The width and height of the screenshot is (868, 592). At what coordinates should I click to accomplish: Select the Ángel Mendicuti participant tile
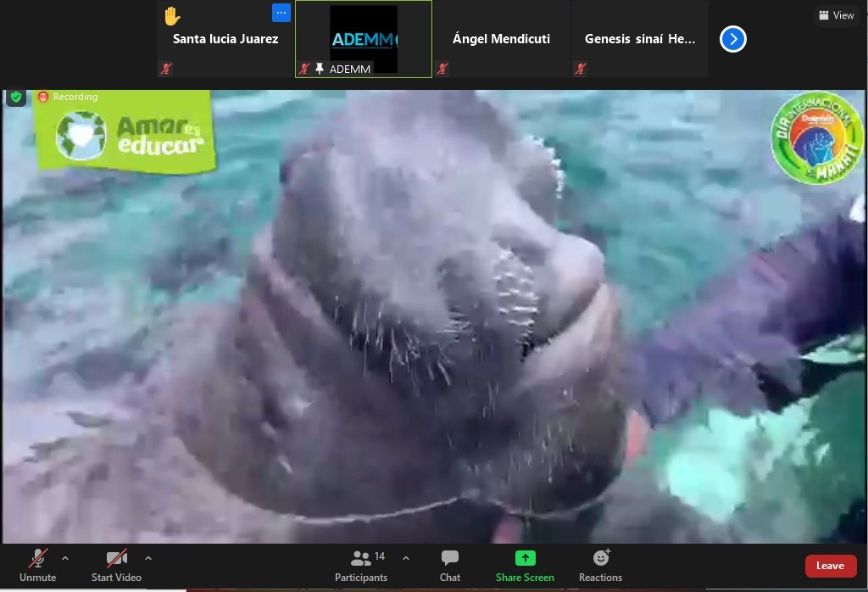click(x=501, y=39)
